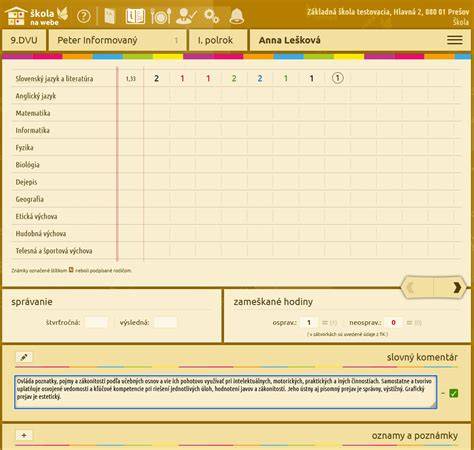
Task: Select the Slovenský jazyk a literatúra subject row
Action: click(237, 79)
